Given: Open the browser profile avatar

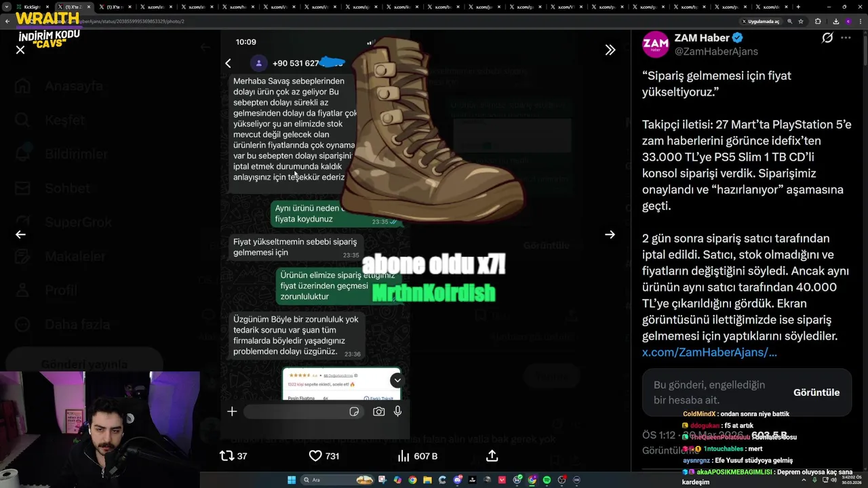Looking at the screenshot, I should click(848, 21).
